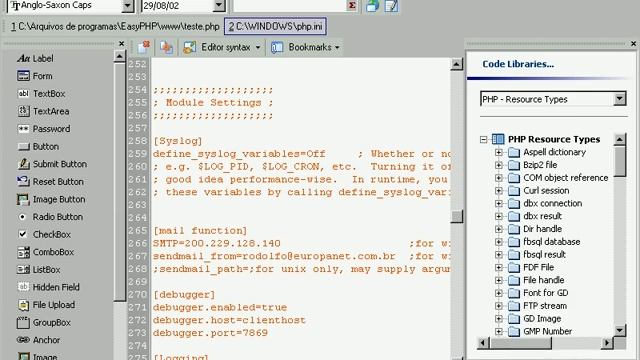The height and width of the screenshot is (360, 640).
Task: Select the File handle tree item
Action: pyautogui.click(x=544, y=280)
